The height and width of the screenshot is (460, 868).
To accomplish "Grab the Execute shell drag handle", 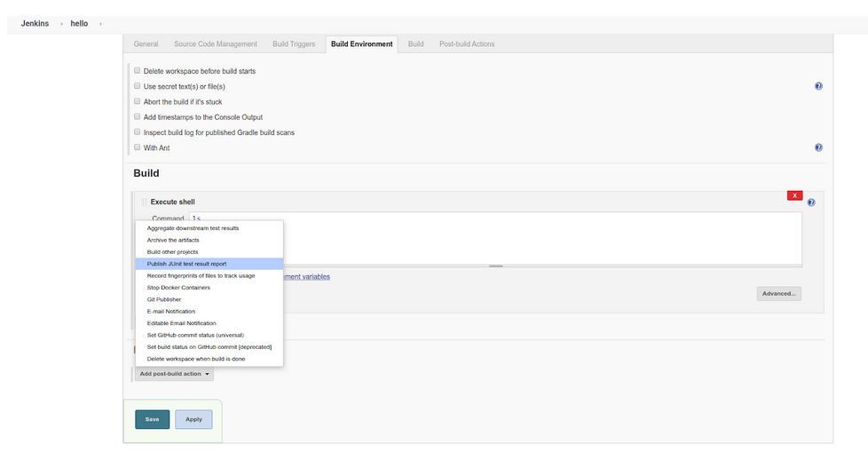I will click(x=144, y=202).
